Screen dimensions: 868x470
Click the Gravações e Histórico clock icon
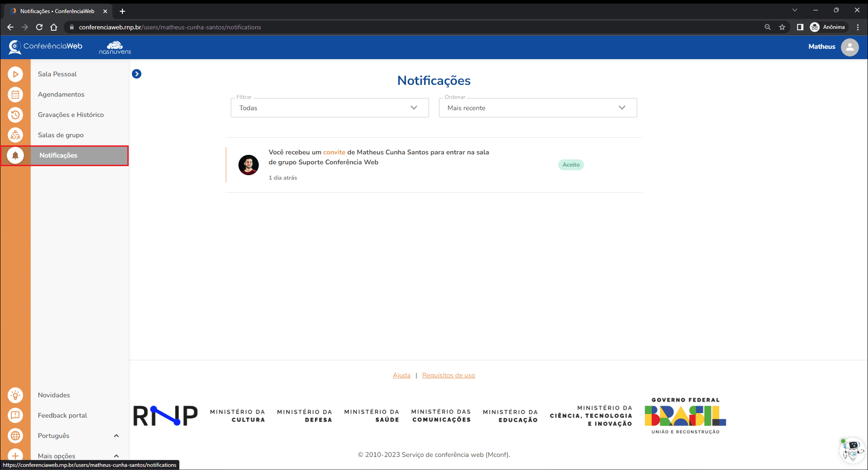15,115
